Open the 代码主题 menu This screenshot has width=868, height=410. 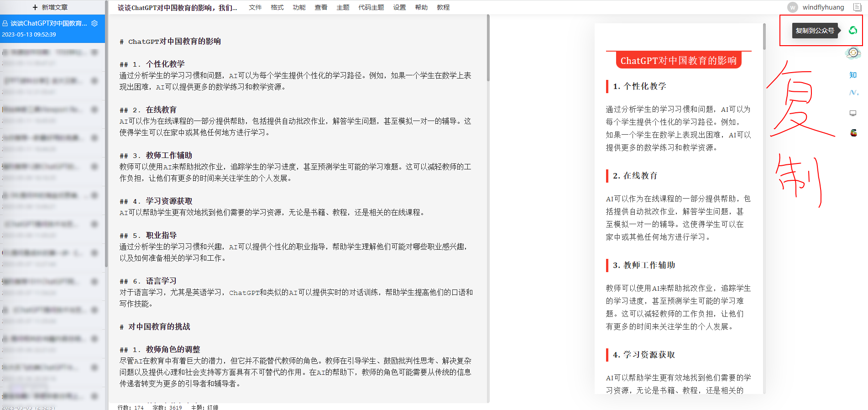(x=371, y=7)
